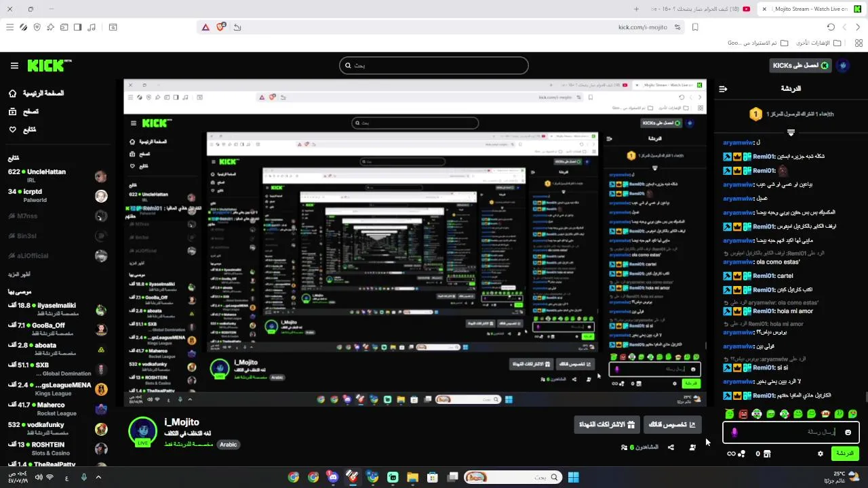Viewport: 868px width, 488px height.
Task: Open icrptd Palworld channel
Action: pyautogui.click(x=58, y=195)
